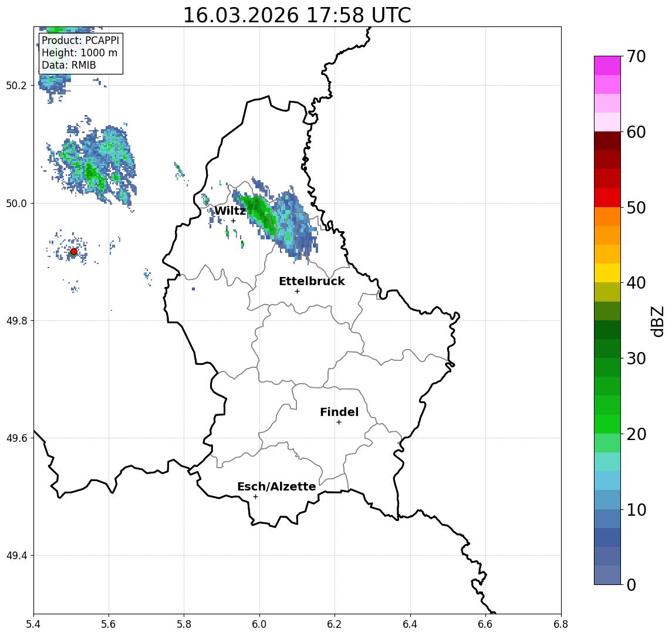Viewport: 672px width, 636px height.
Task: Click the latitude axis label 50.2
Action: [16, 85]
